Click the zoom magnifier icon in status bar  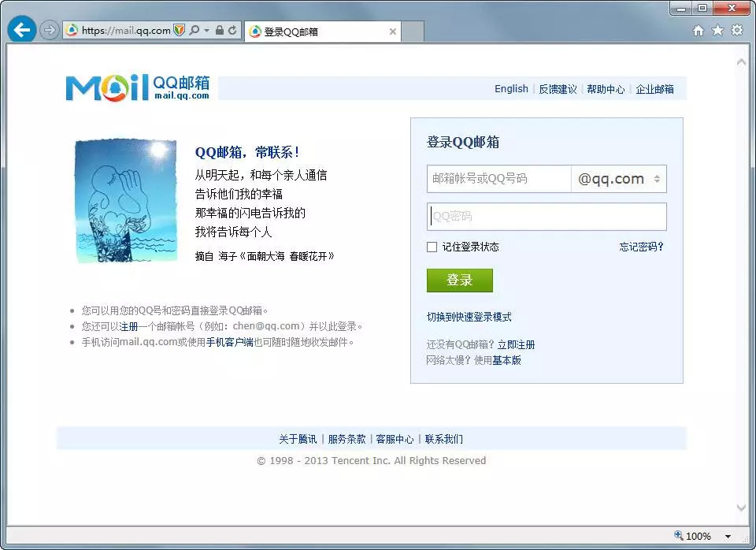pyautogui.click(x=678, y=535)
